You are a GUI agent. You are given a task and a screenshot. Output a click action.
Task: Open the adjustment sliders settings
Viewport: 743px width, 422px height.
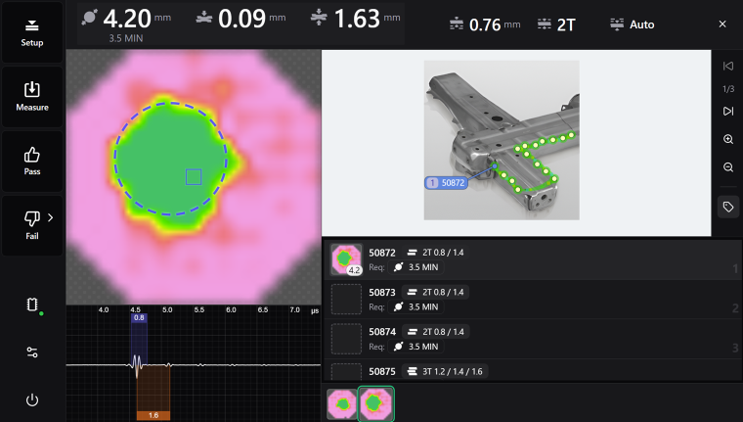(32, 353)
